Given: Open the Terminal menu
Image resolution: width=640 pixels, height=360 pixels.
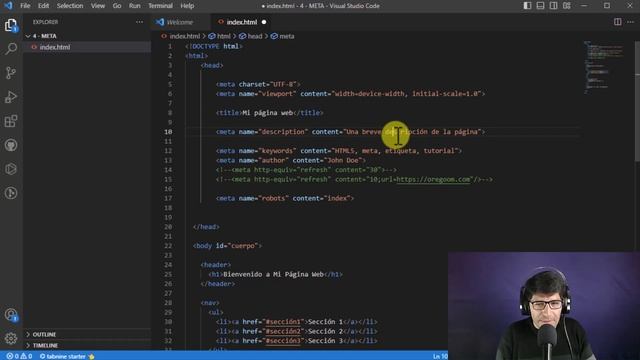Looking at the screenshot, I should click(160, 6).
